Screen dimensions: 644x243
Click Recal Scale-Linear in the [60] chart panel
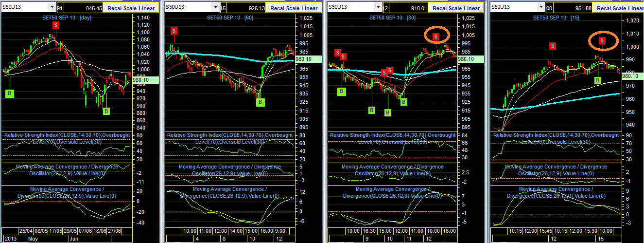click(x=294, y=8)
